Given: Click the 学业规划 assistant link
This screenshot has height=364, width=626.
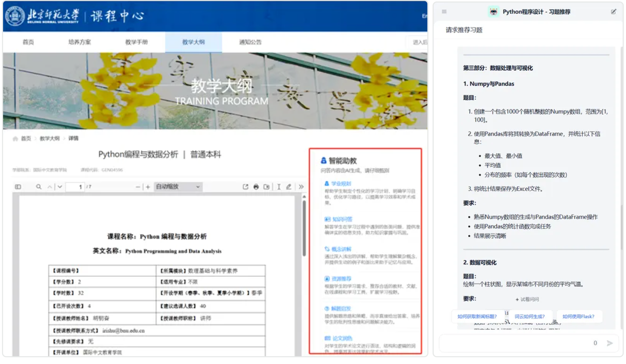Looking at the screenshot, I should (x=341, y=184).
